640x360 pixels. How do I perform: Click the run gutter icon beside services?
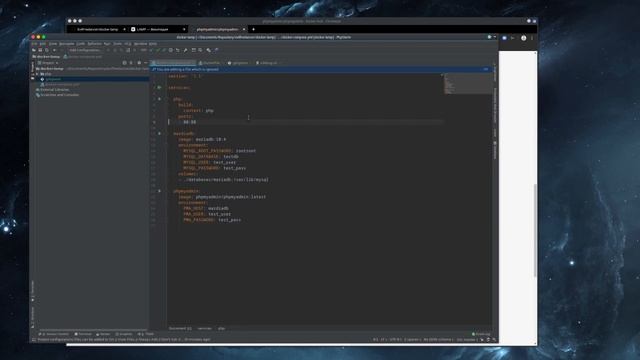(x=160, y=87)
